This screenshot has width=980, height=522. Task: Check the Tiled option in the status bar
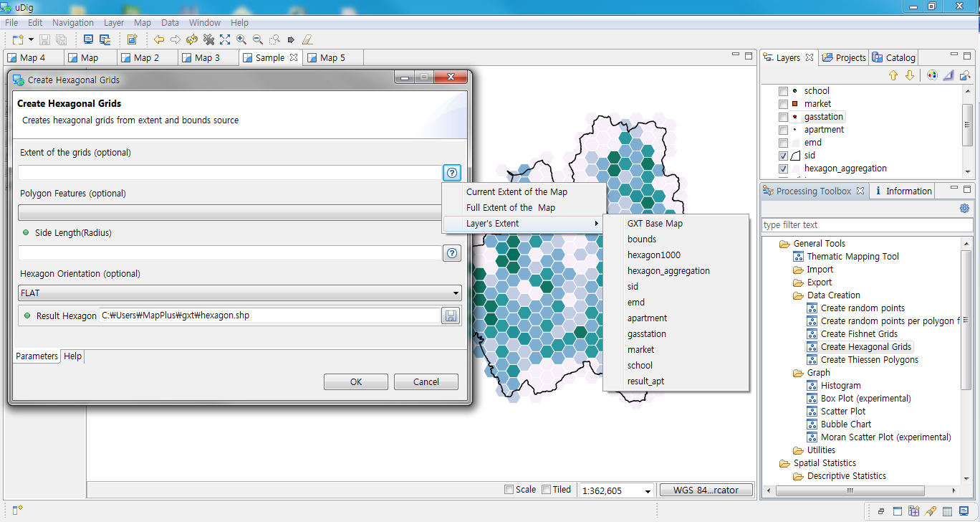547,489
